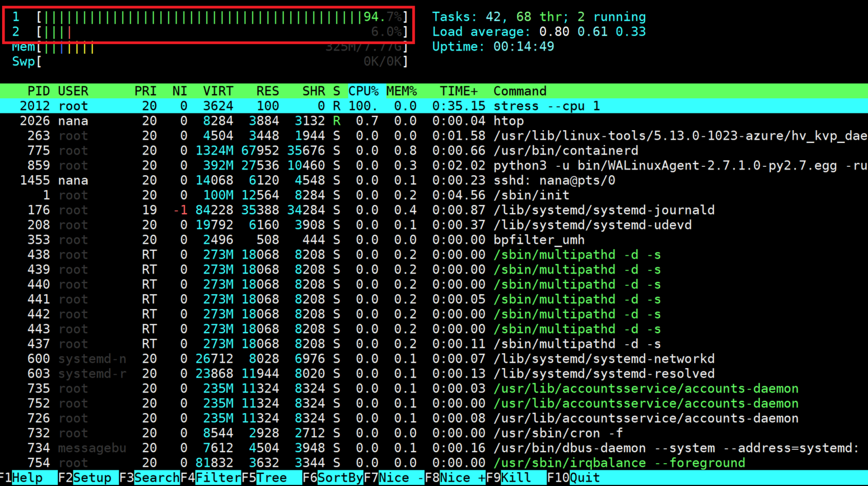The height and width of the screenshot is (486, 868).
Task: Click F7 Nice - to lower niceness
Action: point(394,478)
